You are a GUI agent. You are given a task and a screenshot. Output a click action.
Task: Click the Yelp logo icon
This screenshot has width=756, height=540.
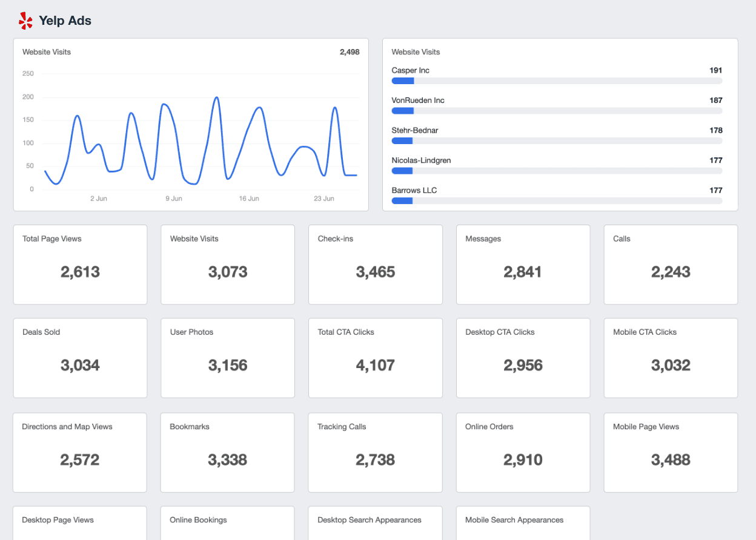[x=25, y=20]
